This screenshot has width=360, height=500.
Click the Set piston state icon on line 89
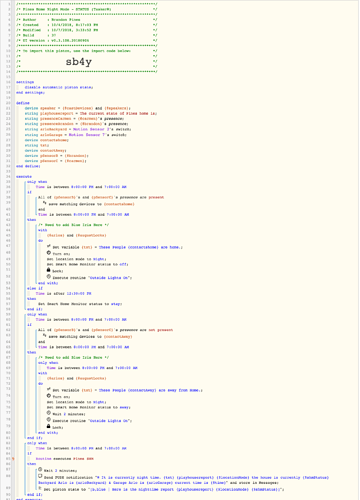click(40, 488)
